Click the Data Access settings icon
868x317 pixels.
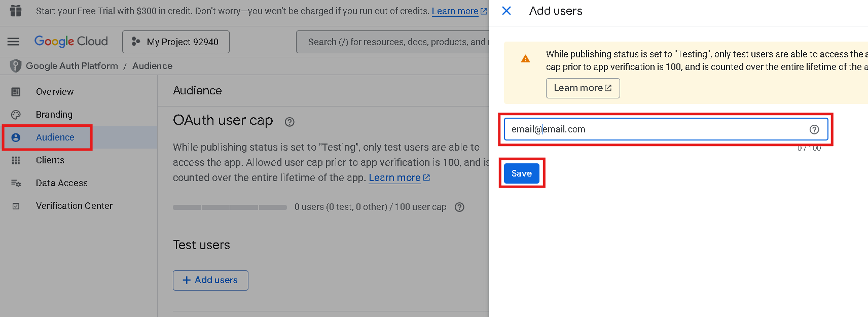click(x=16, y=183)
